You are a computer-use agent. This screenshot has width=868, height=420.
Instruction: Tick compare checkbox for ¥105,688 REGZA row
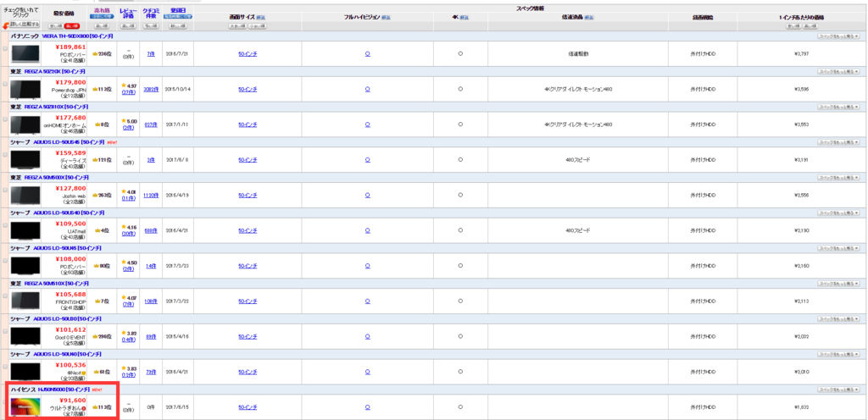pos(6,296)
